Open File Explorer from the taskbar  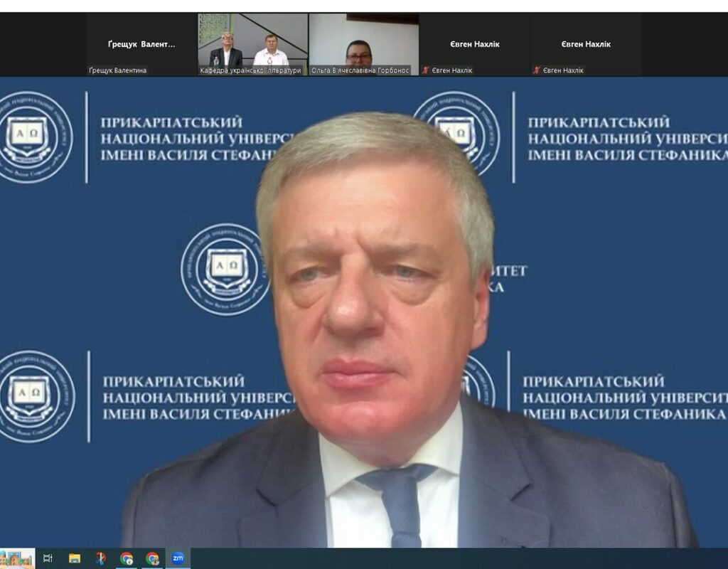point(75,558)
